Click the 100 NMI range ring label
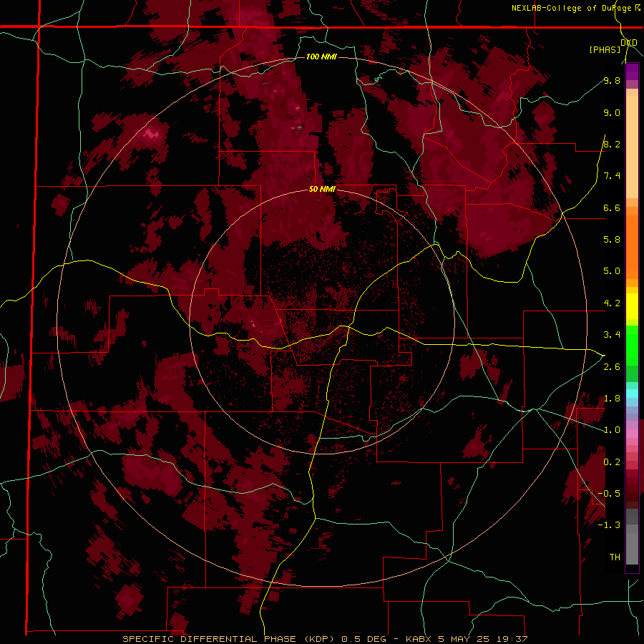Screen dimensions: 644x644 click(321, 57)
